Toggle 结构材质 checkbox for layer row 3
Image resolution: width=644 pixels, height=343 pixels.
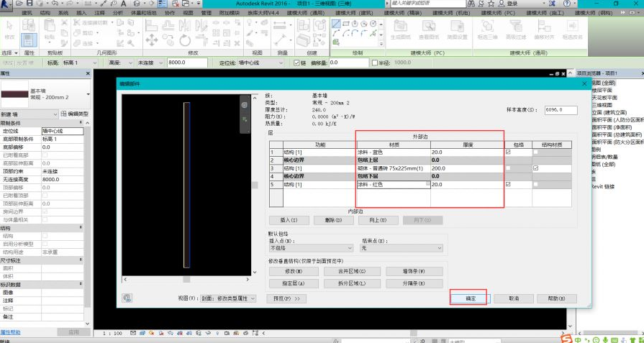(x=535, y=168)
